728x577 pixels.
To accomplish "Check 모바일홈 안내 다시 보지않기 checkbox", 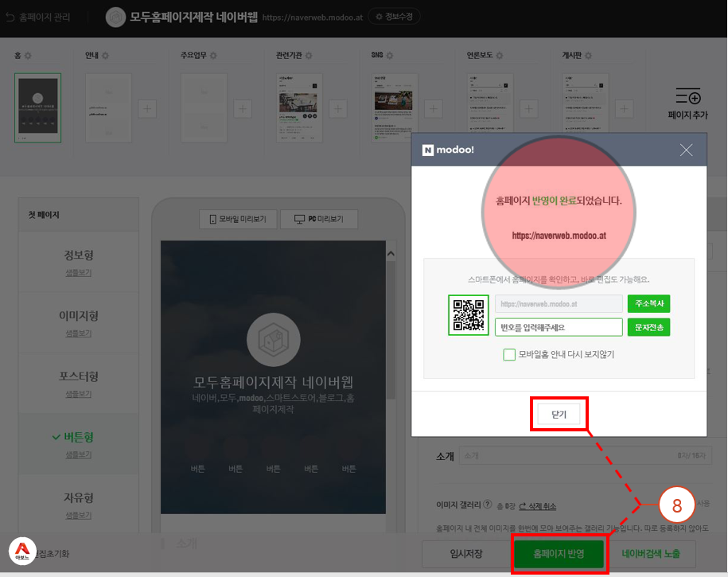I will (x=509, y=354).
